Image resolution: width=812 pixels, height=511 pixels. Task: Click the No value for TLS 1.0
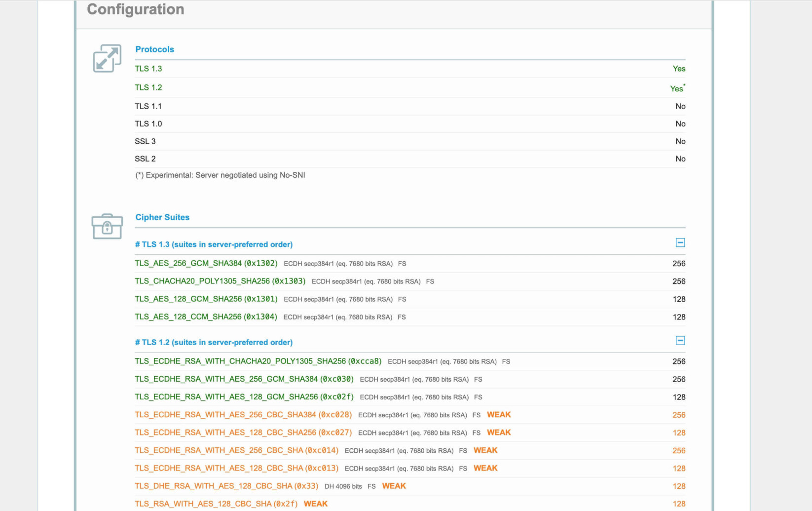tap(680, 124)
